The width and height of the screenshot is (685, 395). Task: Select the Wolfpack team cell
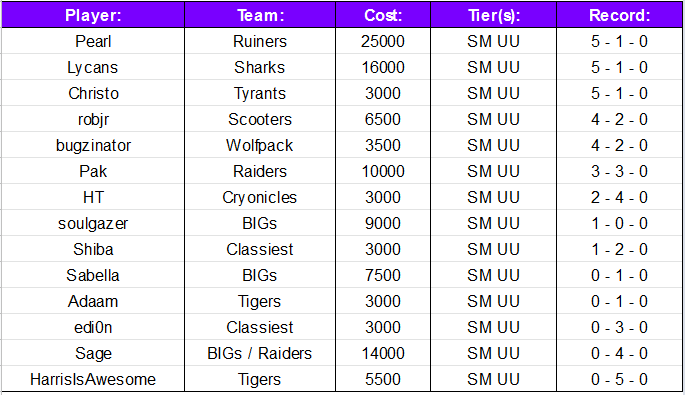260,145
